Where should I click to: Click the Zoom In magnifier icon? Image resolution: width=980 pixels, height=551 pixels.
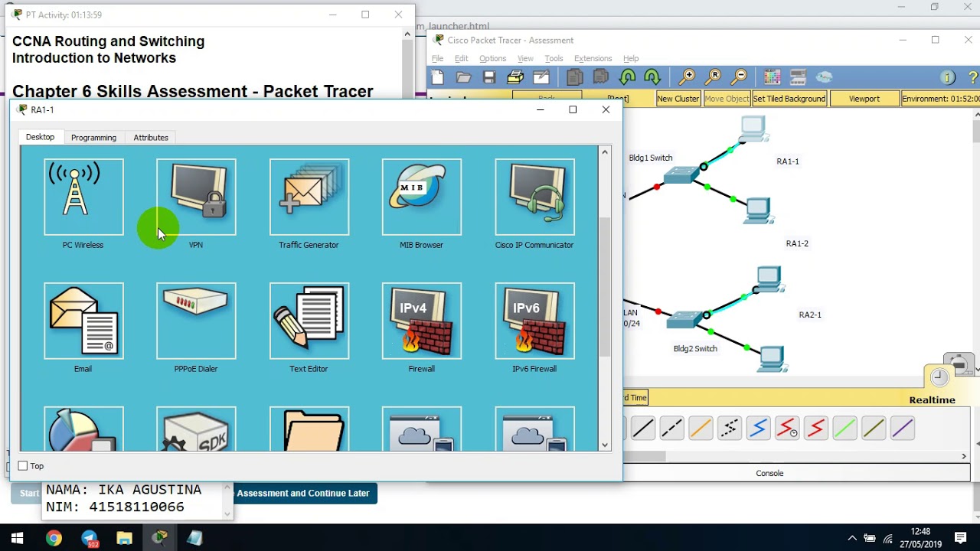(x=688, y=77)
